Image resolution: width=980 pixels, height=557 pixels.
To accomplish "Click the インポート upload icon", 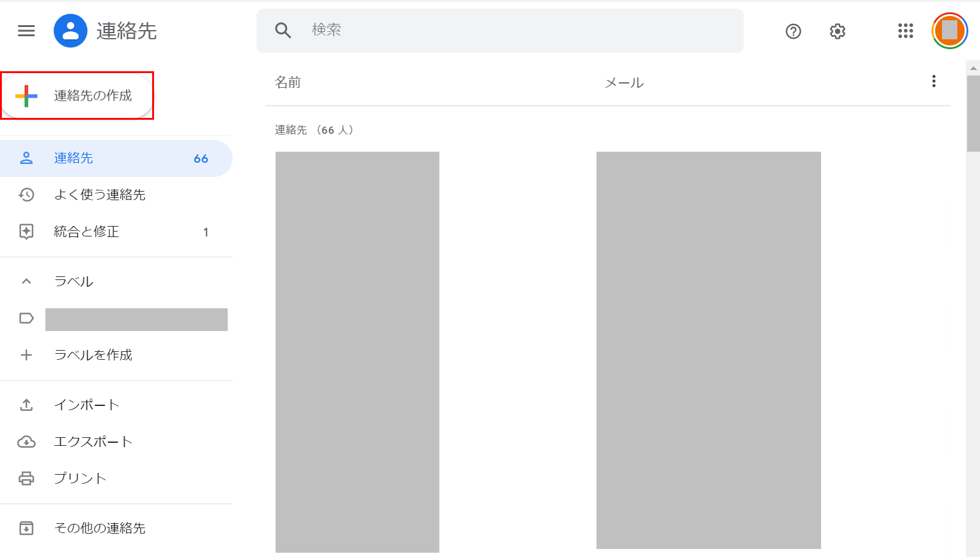I will (26, 405).
